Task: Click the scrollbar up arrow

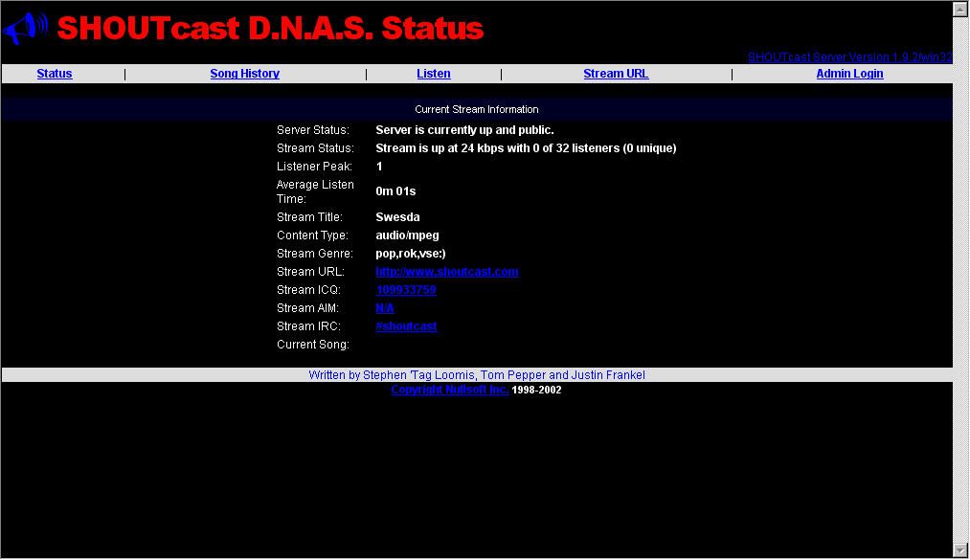Action: point(960,9)
